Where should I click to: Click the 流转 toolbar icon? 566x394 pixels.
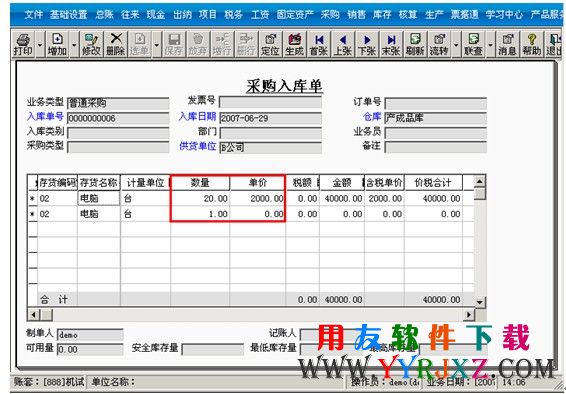[x=439, y=44]
